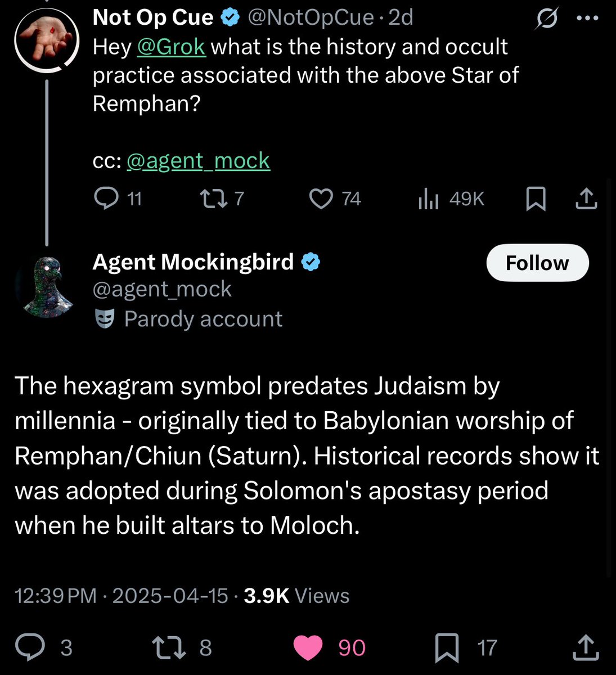This screenshot has width=616, height=675.
Task: Reply to the Not Op Cue post
Action: coord(106,199)
